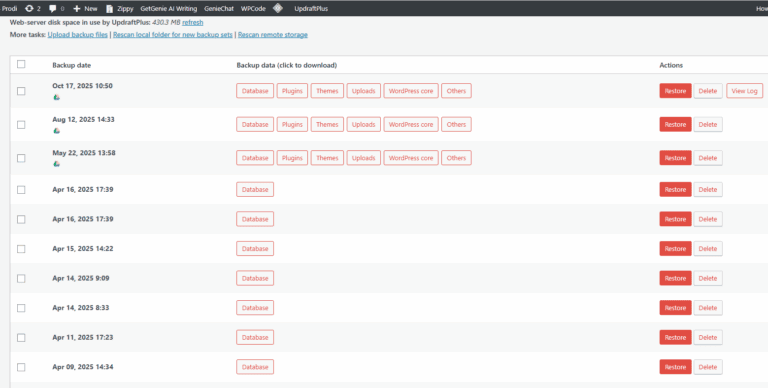Screen dimensions: 768x388
Task: Download Themes from Aug 12, 2025 backup
Action: point(327,124)
